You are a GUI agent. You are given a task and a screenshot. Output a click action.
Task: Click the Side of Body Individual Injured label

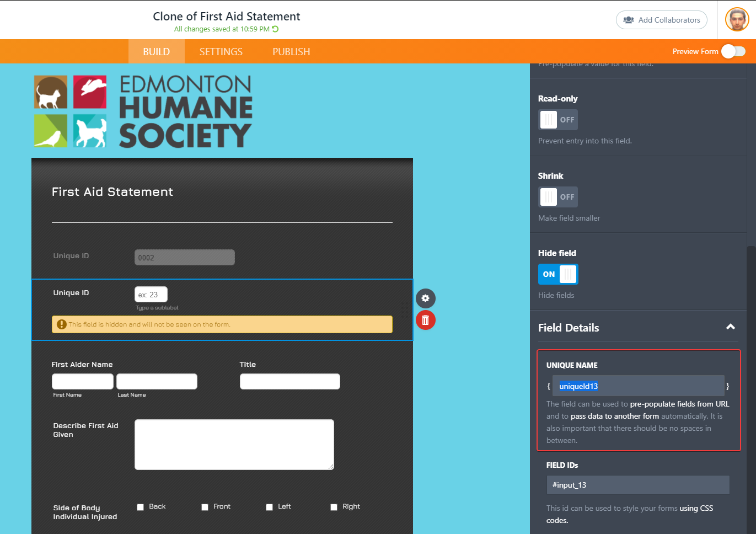pos(85,512)
